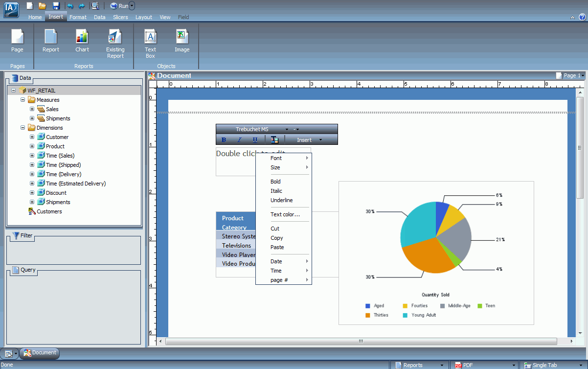Image resolution: width=588 pixels, height=369 pixels.
Task: Click the orange Thirties legend swatch
Action: [368, 315]
